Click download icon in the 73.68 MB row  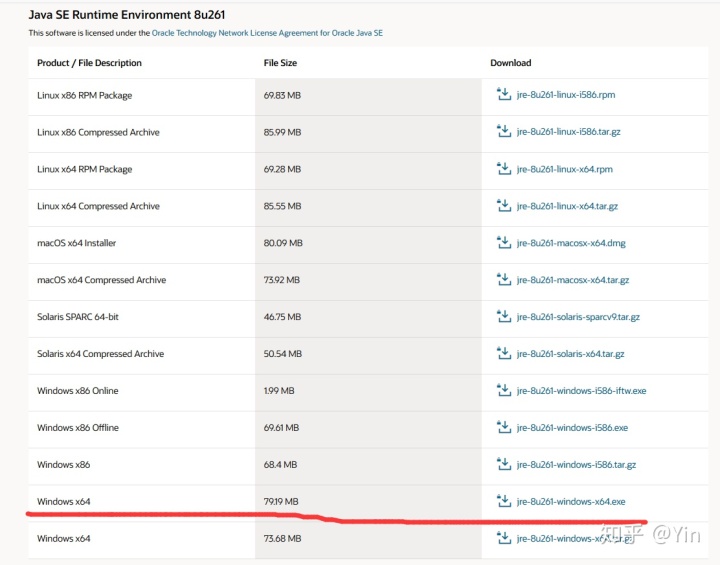point(504,538)
